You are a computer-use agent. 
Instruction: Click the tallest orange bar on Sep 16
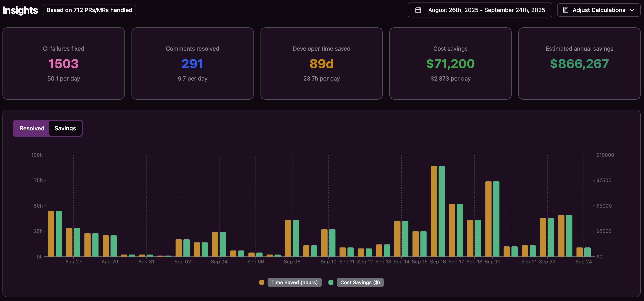(x=434, y=211)
